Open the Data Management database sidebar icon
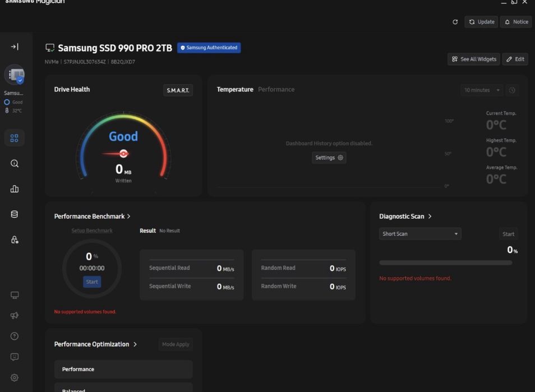Viewport: 535px width, 392px height. point(15,214)
